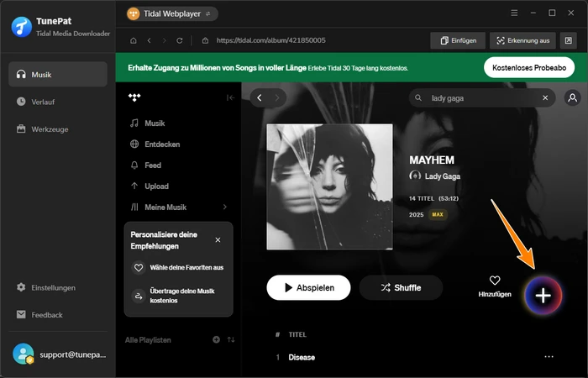Expand Meine Musik submenu chevron

[224, 207]
